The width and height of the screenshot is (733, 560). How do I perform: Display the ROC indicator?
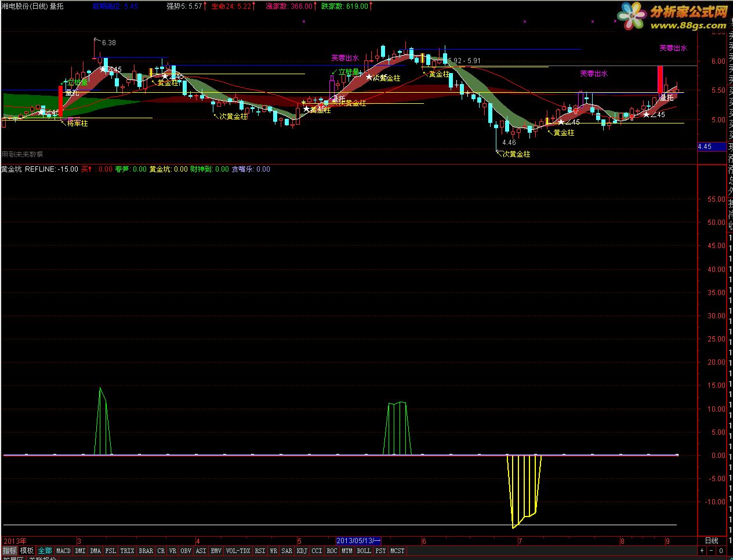pyautogui.click(x=332, y=551)
